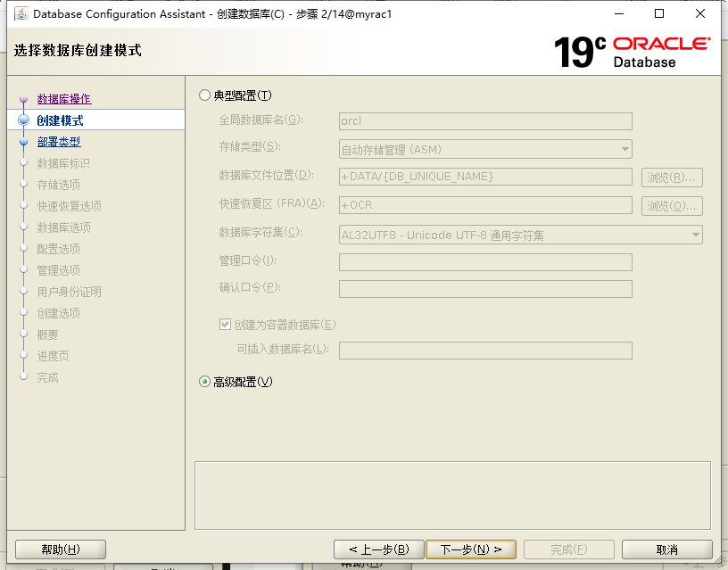Click the message area at the bottom

452,495
